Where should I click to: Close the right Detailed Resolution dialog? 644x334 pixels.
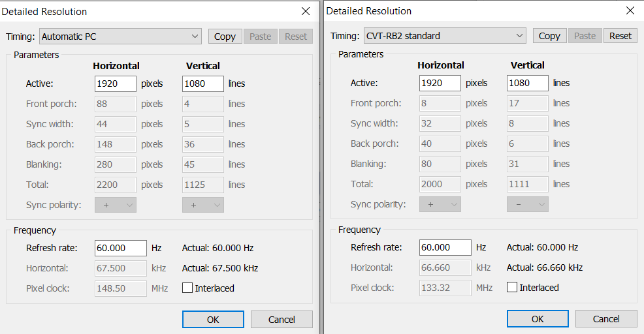630,10
